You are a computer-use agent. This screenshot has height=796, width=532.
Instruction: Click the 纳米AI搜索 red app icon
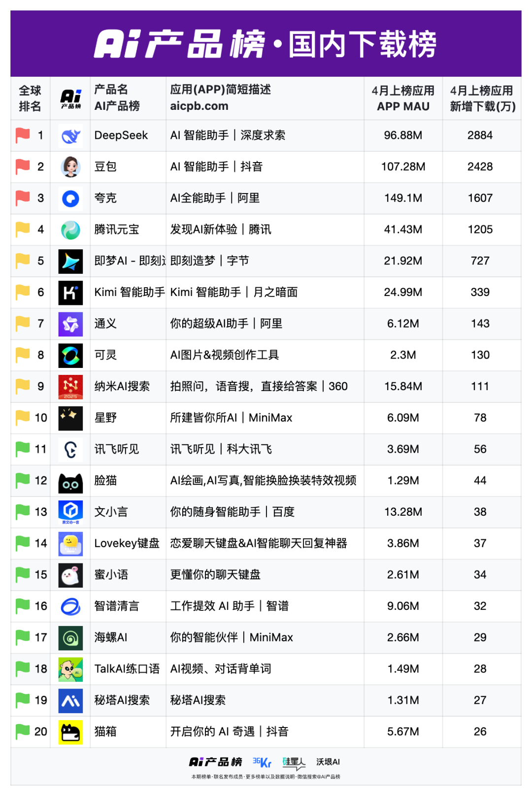70,387
